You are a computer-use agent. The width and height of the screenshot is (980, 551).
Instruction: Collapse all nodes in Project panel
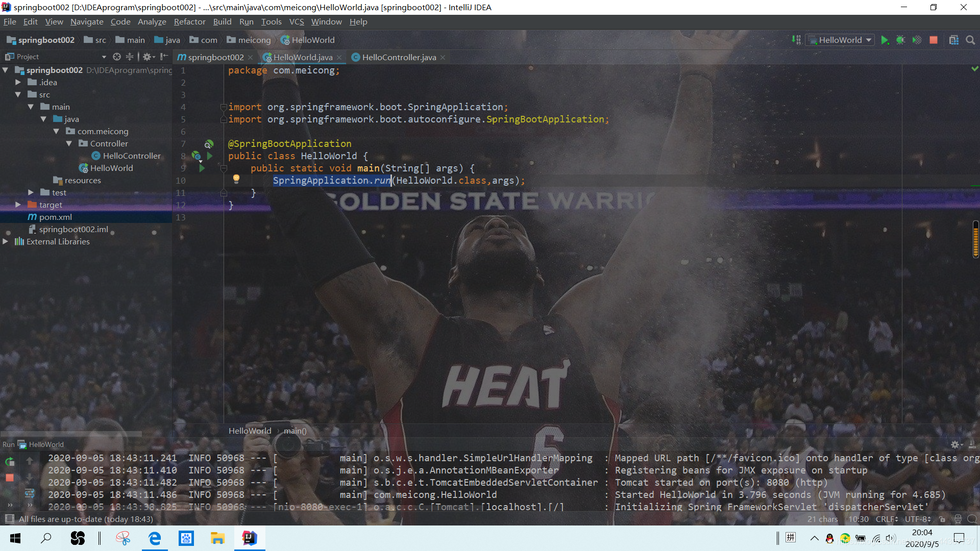tap(130, 57)
